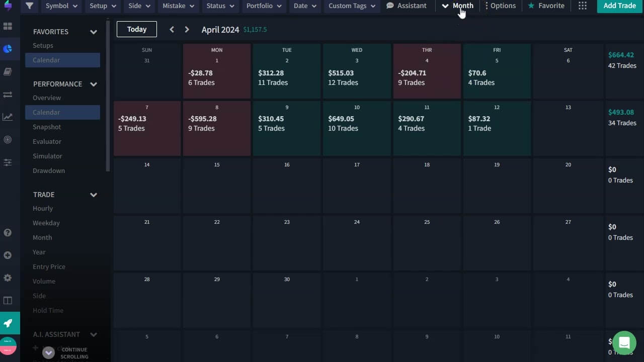Open the apps grid icon near Add Trade
The image size is (644, 362).
[582, 6]
